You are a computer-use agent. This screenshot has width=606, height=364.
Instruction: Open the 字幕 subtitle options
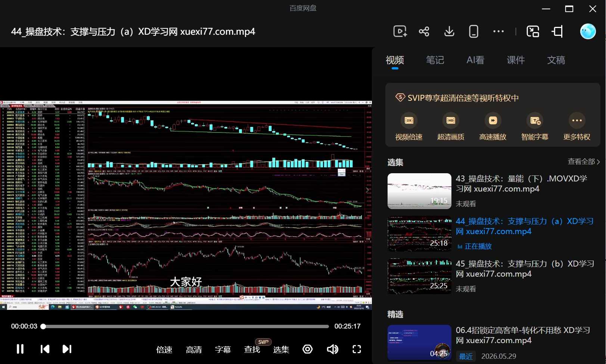tap(223, 350)
